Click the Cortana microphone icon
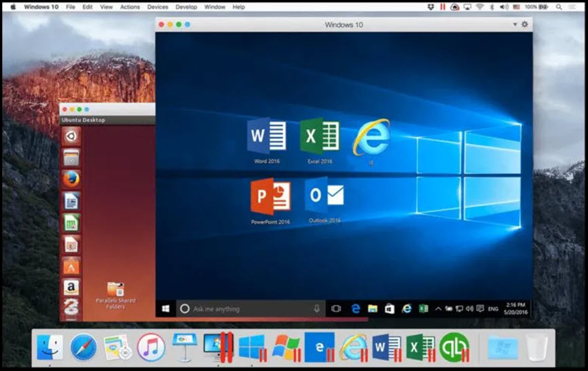This screenshot has height=371, width=588. [317, 308]
